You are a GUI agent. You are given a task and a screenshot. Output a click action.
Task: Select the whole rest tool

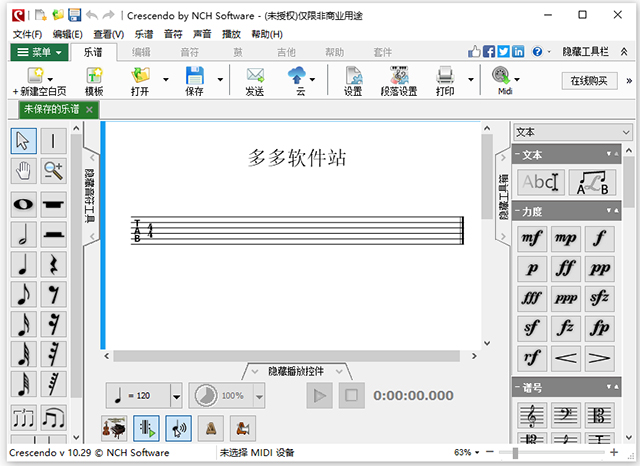(x=53, y=204)
